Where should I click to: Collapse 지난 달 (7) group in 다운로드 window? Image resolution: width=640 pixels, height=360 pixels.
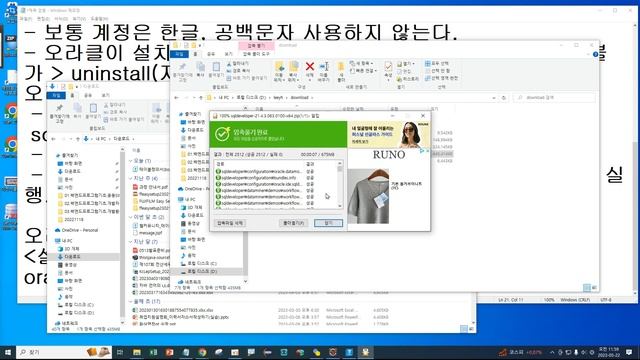[x=131, y=242]
